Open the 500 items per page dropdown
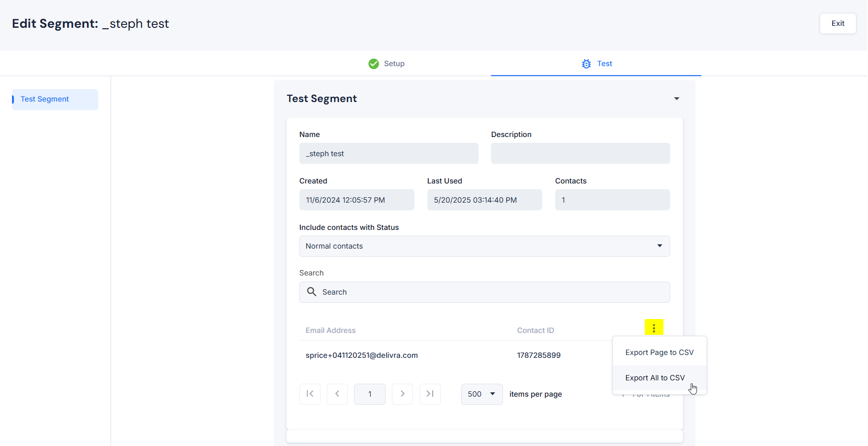 point(481,394)
